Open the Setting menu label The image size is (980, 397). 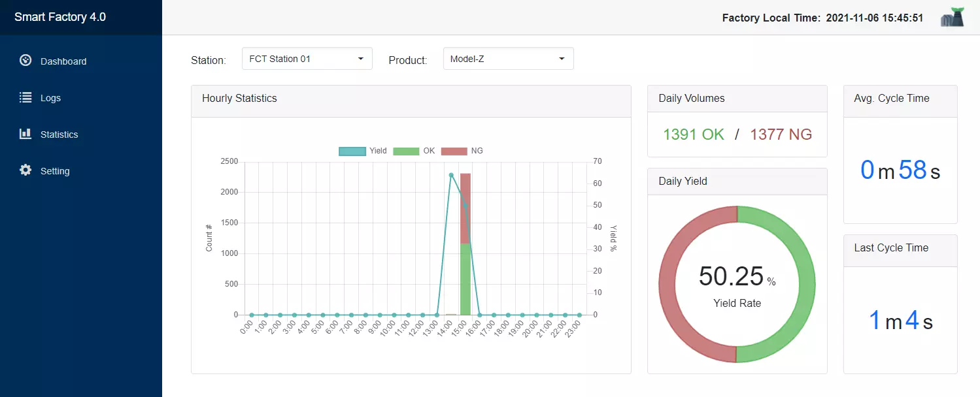[55, 171]
